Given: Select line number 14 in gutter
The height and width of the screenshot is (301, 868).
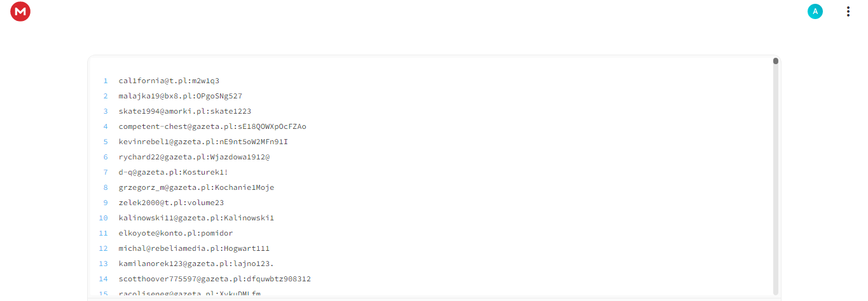Looking at the screenshot, I should pyautogui.click(x=104, y=279).
